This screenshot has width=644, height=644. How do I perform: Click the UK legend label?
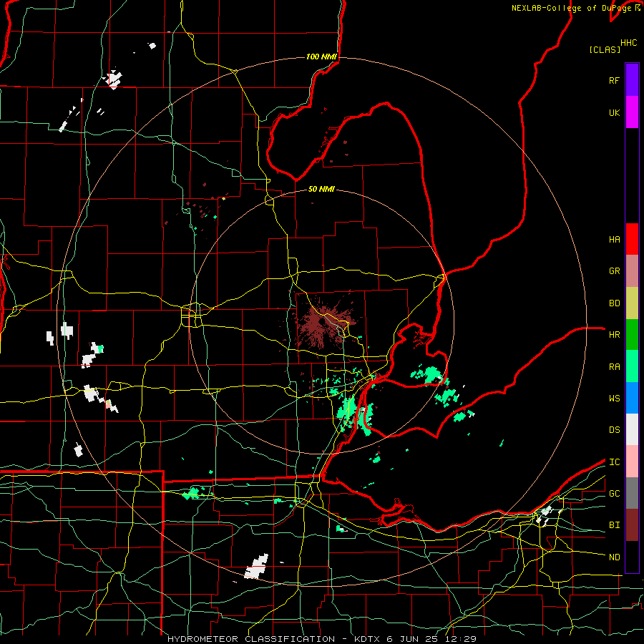tap(614, 112)
